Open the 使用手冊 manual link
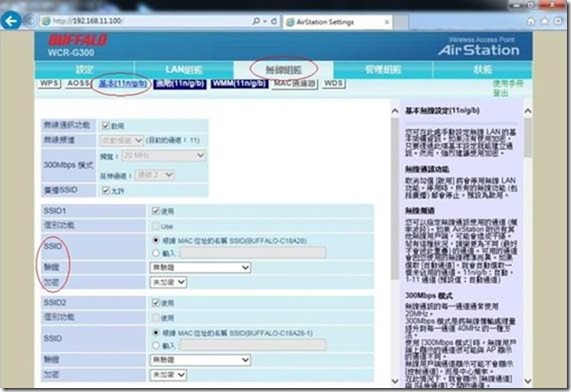The height and width of the screenshot is (392, 571). pyautogui.click(x=508, y=84)
